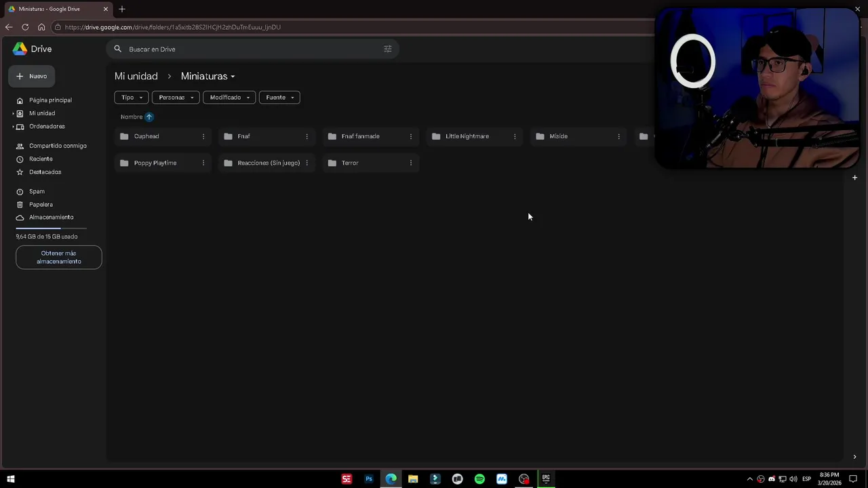This screenshot has height=488, width=868.
Task: Open the volume control in system tray
Action: (793, 479)
